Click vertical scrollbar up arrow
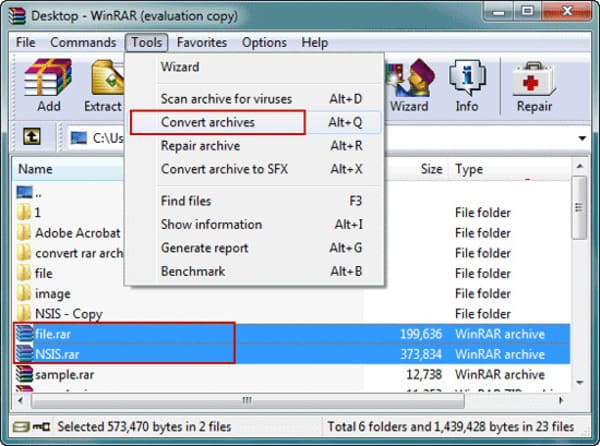 (x=579, y=166)
